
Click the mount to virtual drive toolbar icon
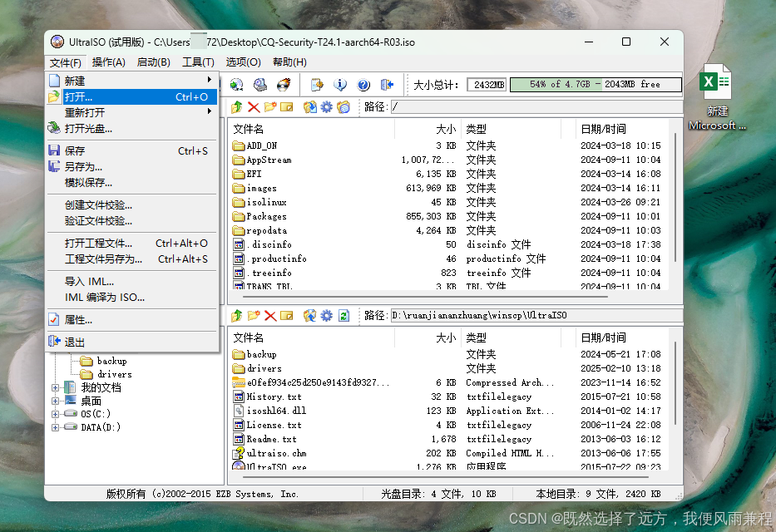pos(236,85)
